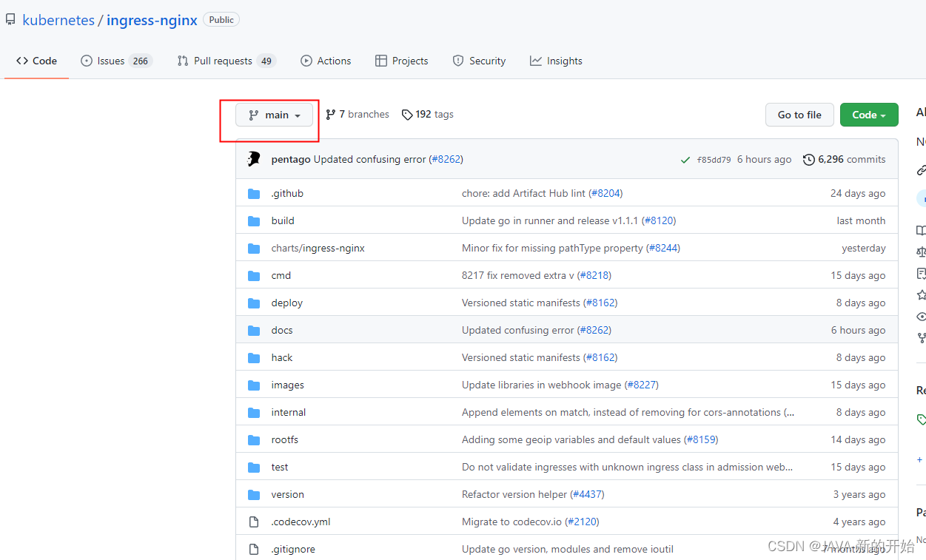Open the images folder
The image size is (926, 560).
click(288, 385)
